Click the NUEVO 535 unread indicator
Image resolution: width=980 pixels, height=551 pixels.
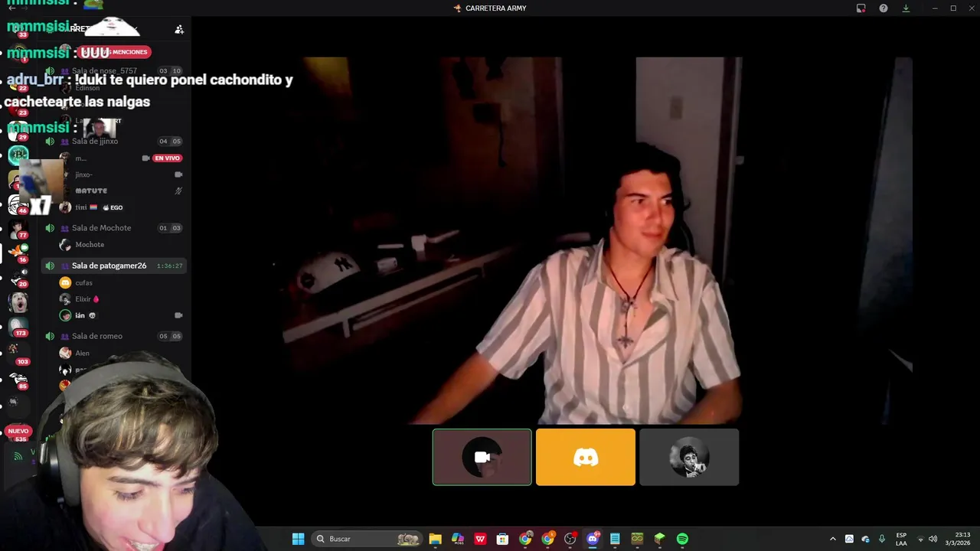click(x=18, y=435)
